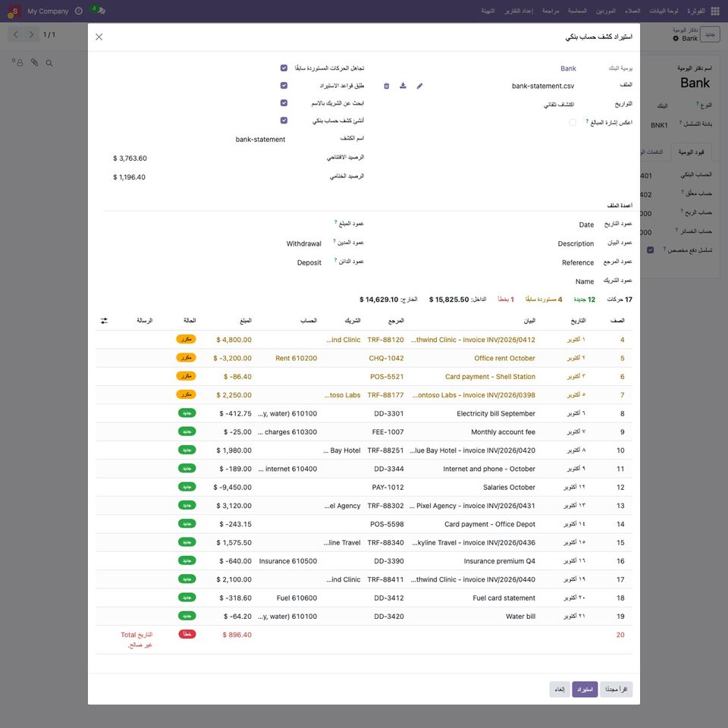Open العملاء menu in navbar
The width and height of the screenshot is (728, 728).
point(632,11)
